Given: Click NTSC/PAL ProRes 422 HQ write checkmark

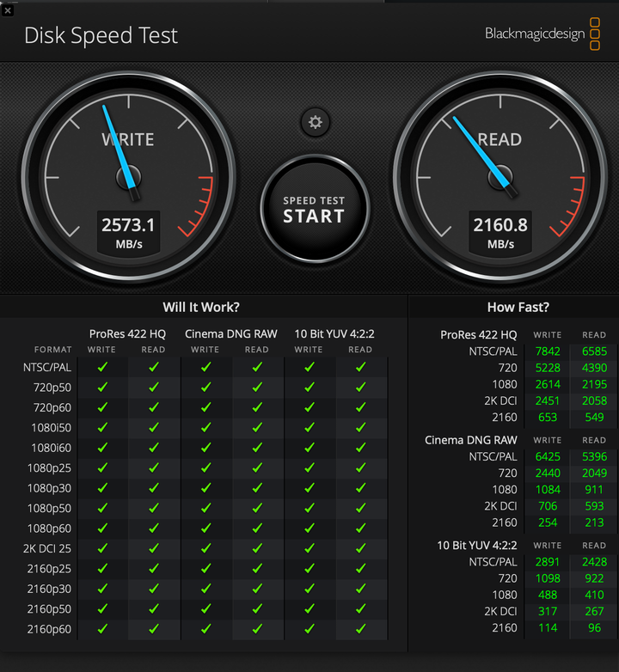Looking at the screenshot, I should (x=102, y=367).
